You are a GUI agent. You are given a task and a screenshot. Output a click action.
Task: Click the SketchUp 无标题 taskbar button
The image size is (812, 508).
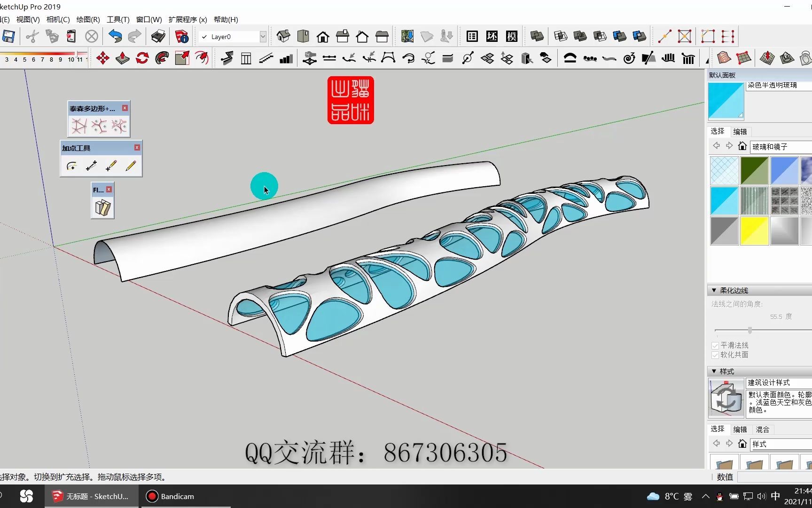point(91,496)
